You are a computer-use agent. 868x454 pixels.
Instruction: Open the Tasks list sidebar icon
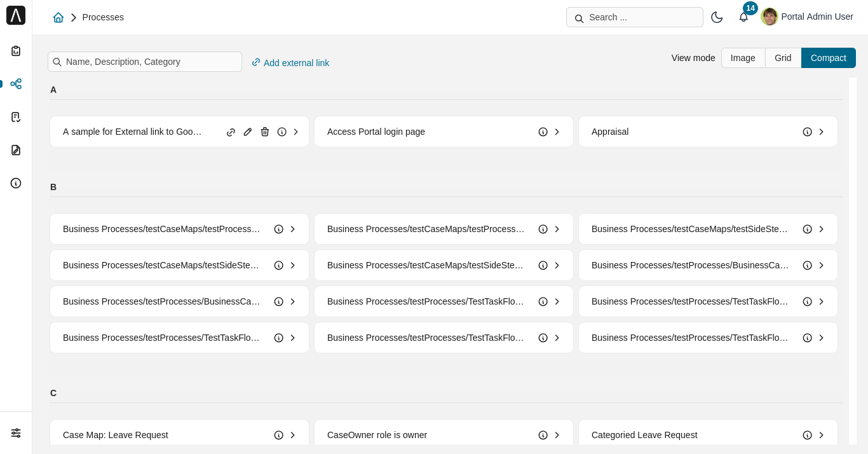click(16, 117)
